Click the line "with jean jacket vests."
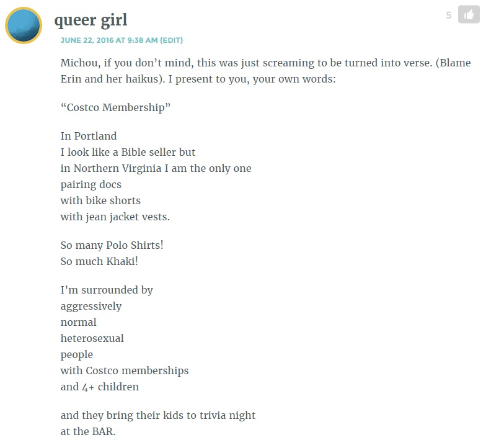Image resolution: width=504 pixels, height=440 pixels. [x=115, y=217]
